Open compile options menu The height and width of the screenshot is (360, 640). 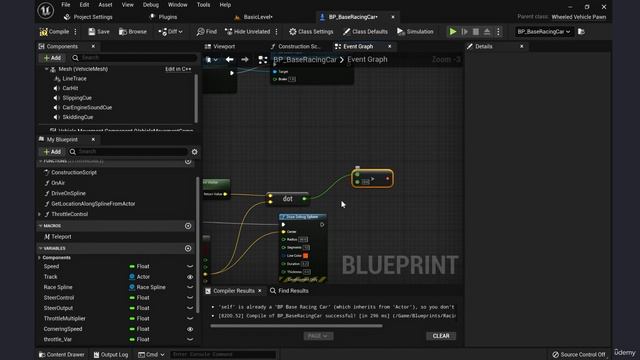75,31
